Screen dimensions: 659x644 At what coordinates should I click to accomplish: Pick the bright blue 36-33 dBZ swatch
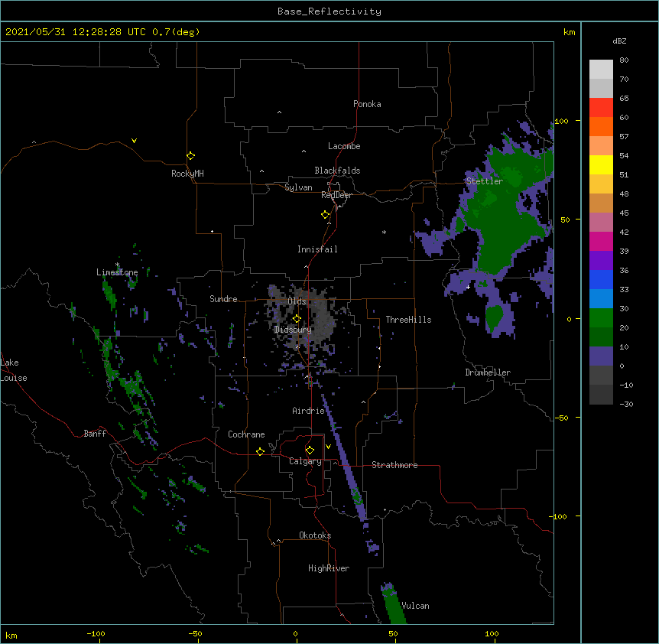(x=601, y=279)
